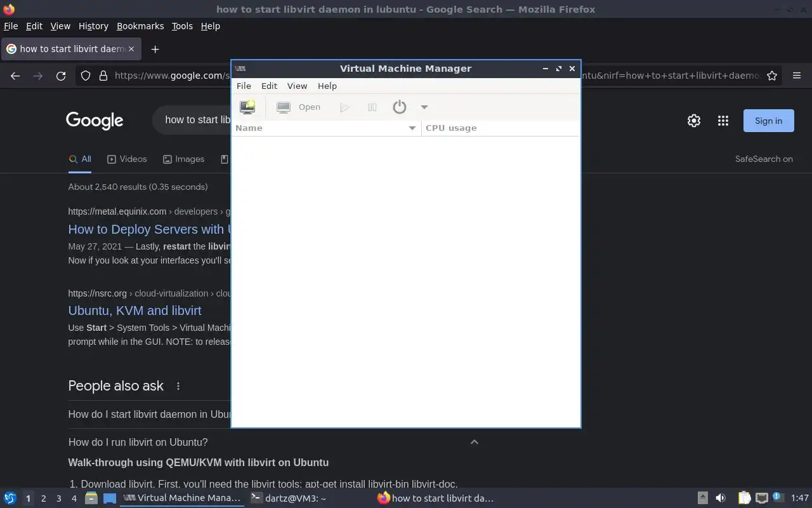Open the Lubuntu start menu icon
Viewport: 812px width, 508px height.
[x=10, y=498]
